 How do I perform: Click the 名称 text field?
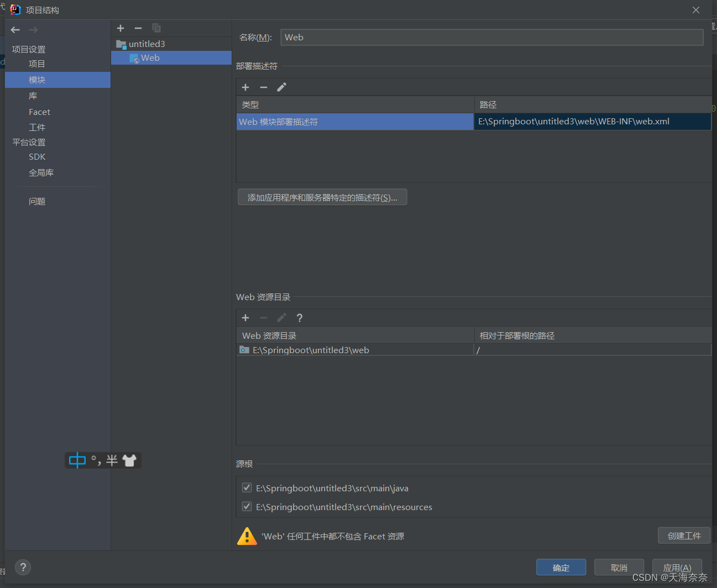click(491, 38)
